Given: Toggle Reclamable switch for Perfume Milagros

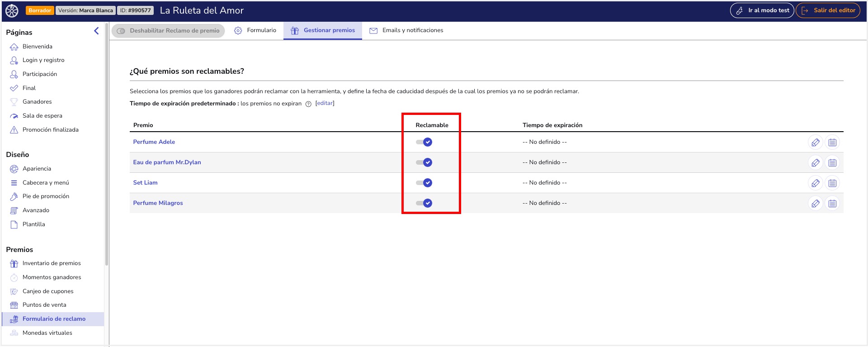Looking at the screenshot, I should coord(424,203).
